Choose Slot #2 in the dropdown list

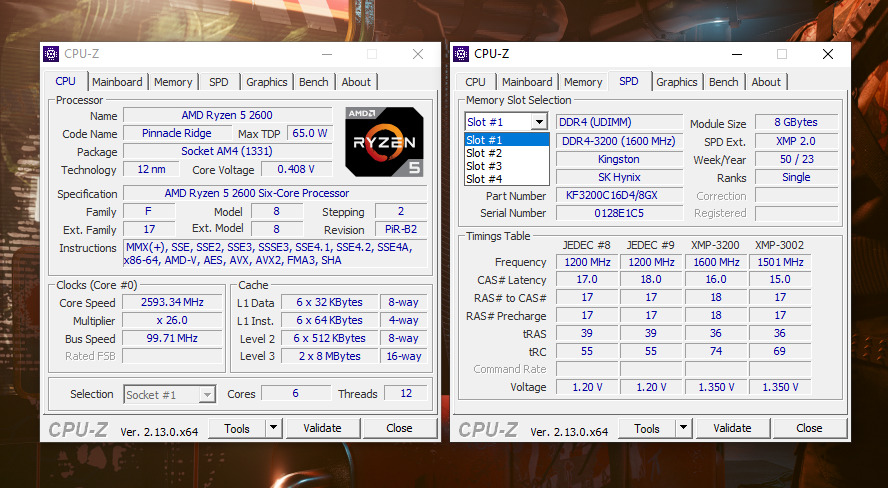click(x=507, y=153)
